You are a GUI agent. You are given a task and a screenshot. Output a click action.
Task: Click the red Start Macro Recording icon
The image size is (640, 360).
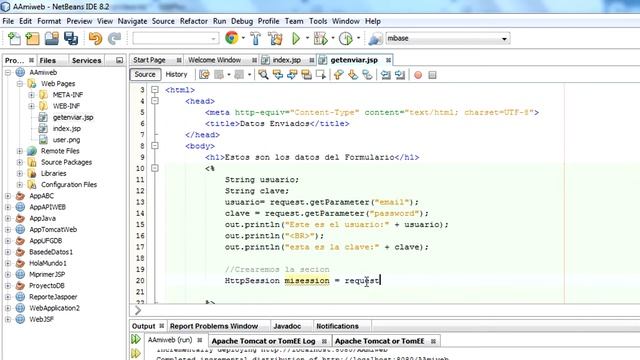(418, 75)
